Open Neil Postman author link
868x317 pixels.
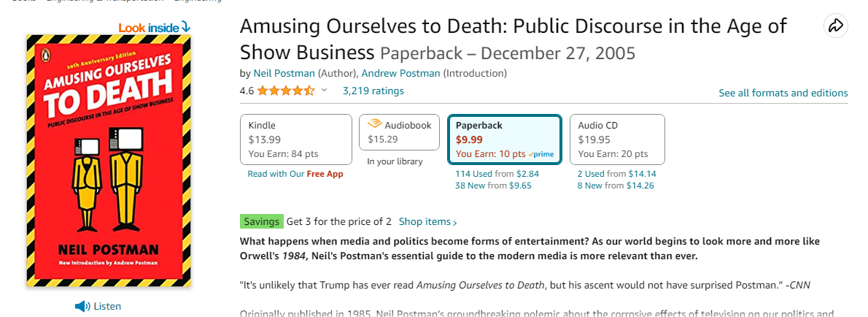284,73
